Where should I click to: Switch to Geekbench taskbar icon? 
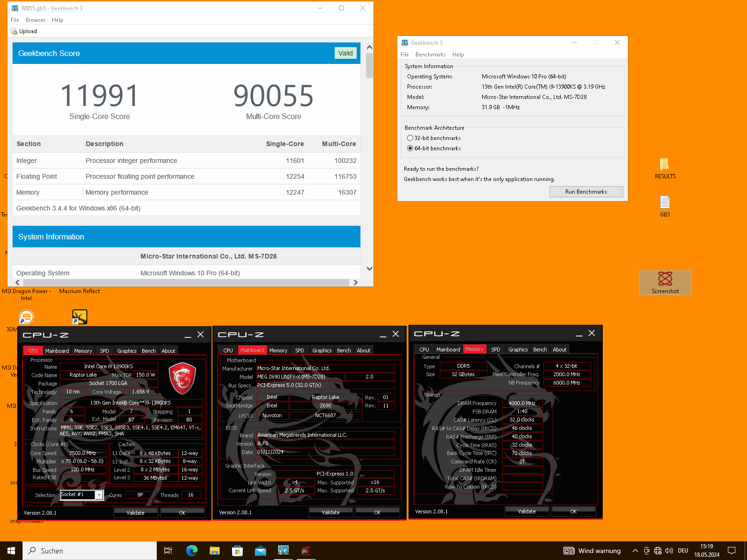click(283, 551)
